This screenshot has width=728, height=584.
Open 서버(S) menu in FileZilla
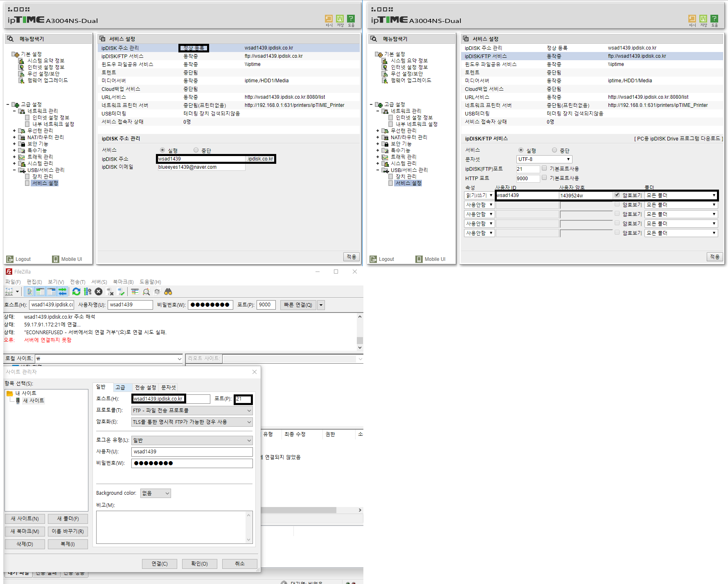coord(99,282)
